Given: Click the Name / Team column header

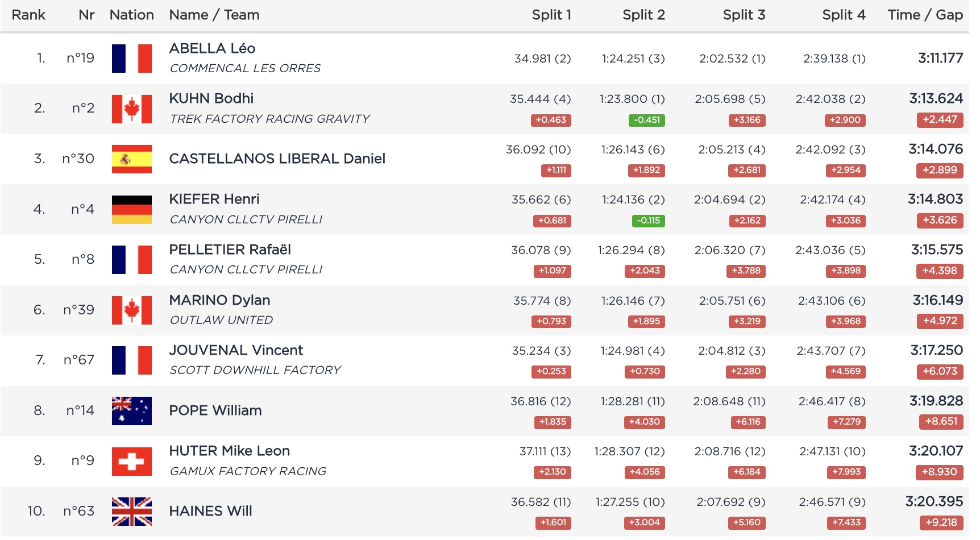Looking at the screenshot, I should click(x=214, y=15).
